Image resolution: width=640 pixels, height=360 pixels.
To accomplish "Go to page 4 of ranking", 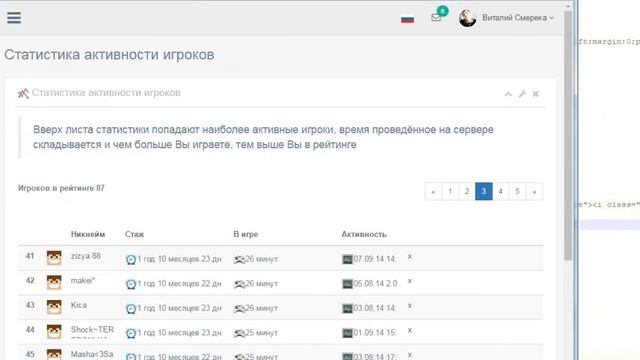I will (500, 191).
